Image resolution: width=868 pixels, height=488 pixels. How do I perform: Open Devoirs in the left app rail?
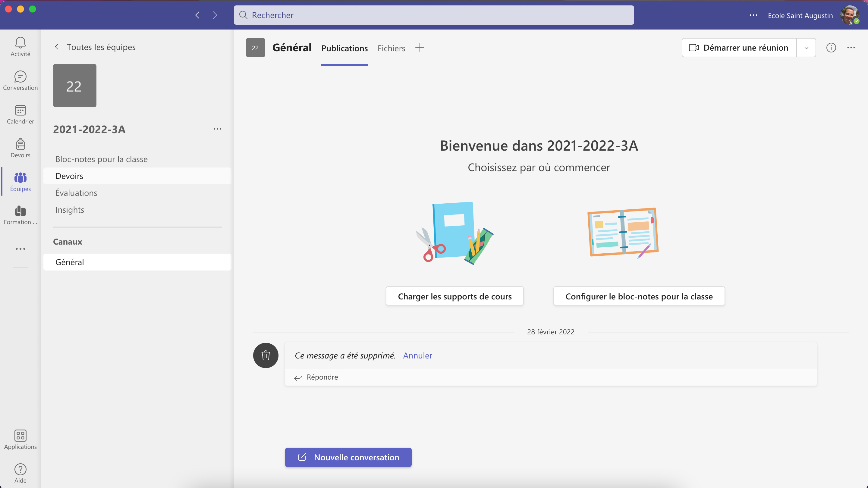tap(20, 148)
